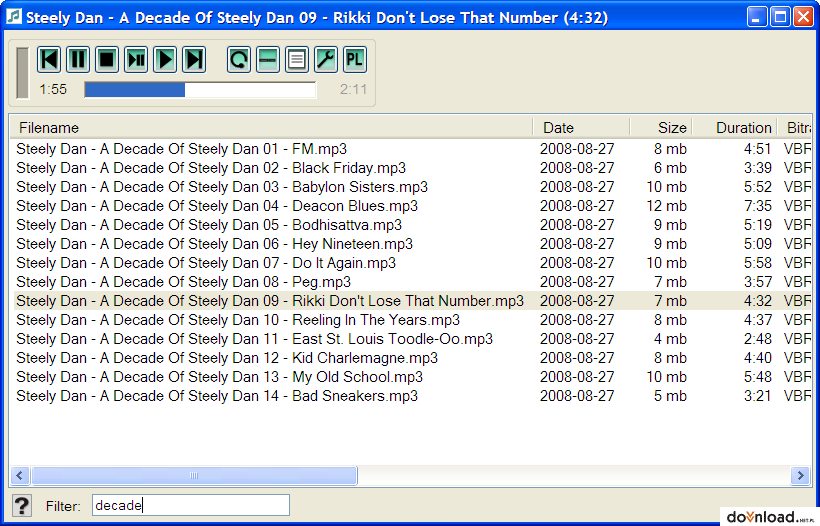Click the previous track button

pos(49,59)
